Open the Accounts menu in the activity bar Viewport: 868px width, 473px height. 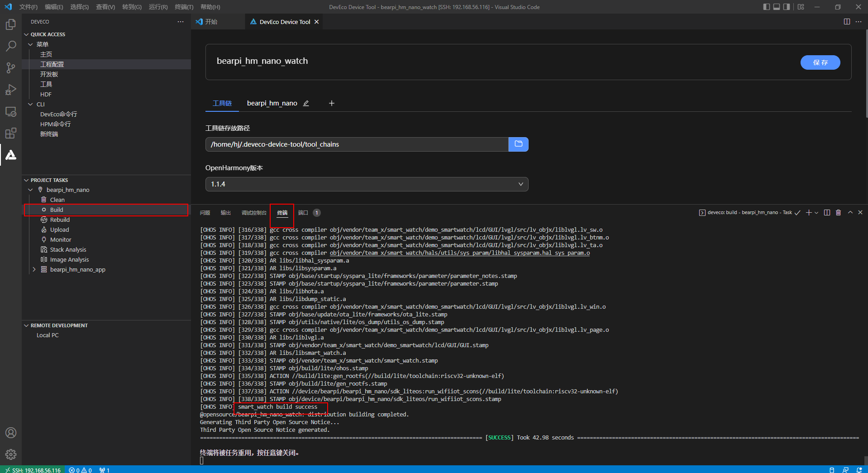point(11,433)
